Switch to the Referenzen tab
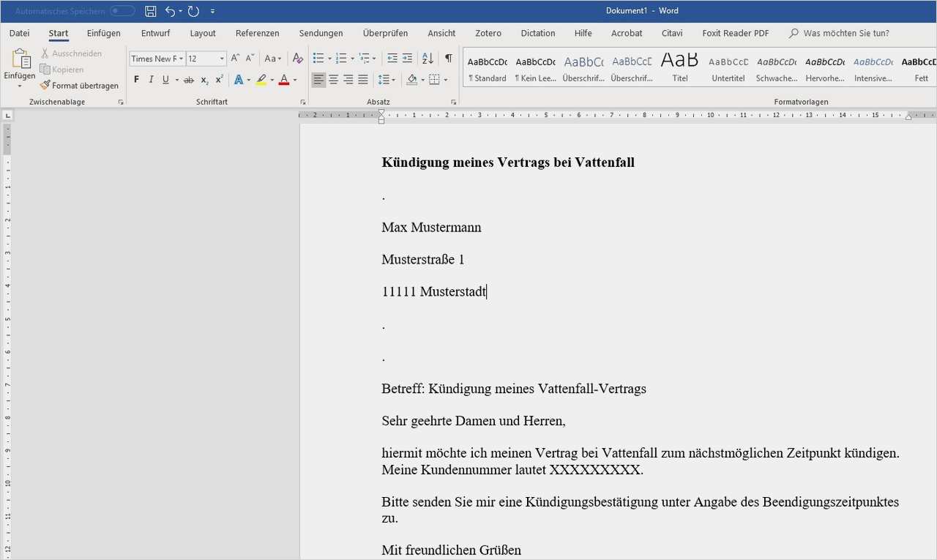This screenshot has width=937, height=560. [257, 33]
